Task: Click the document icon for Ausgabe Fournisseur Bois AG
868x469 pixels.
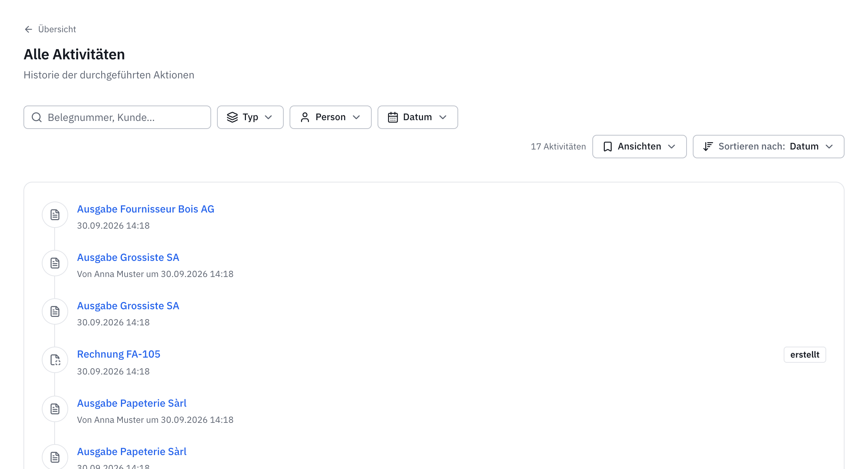Action: point(55,215)
